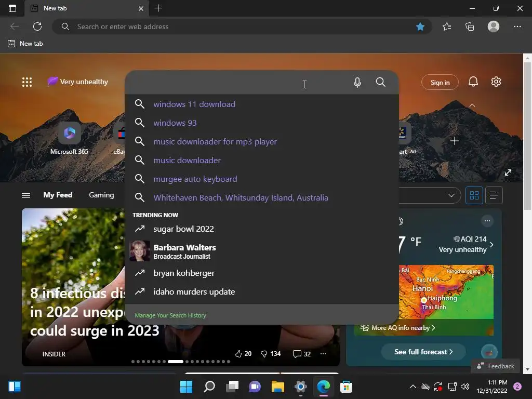Viewport: 532px width, 399px height.
Task: Click the search magnifier in search box
Action: coord(381,82)
